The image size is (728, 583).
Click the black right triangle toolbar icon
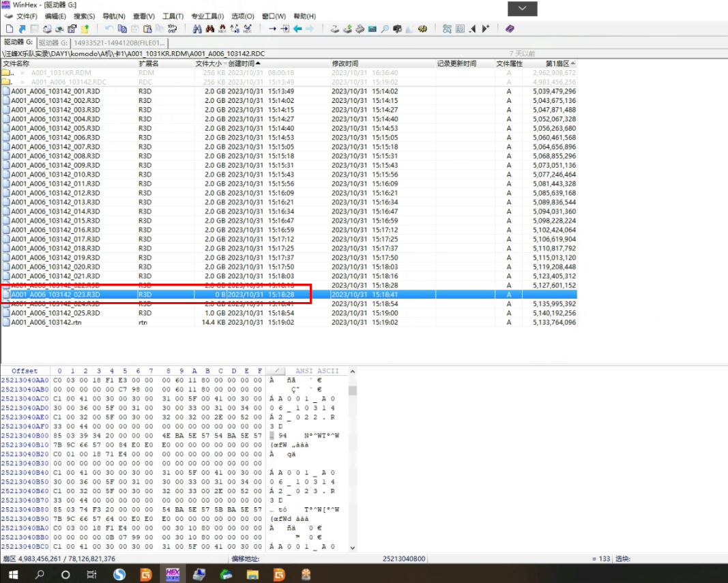coord(485,29)
